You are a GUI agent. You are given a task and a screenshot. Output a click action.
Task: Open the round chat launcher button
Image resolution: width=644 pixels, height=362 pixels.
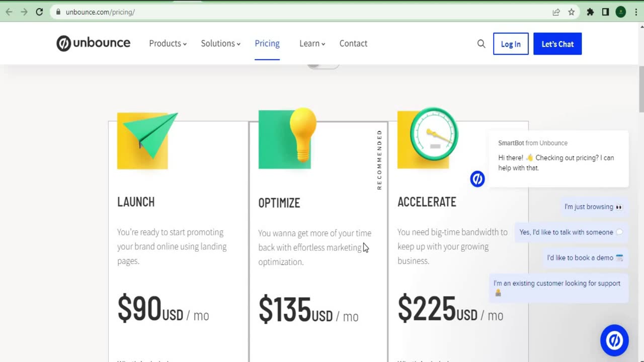click(x=614, y=340)
